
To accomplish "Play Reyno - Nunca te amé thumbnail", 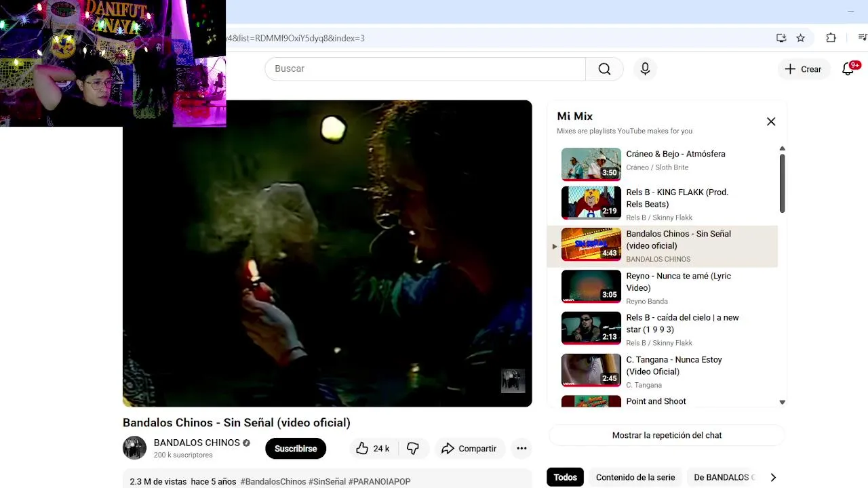I will click(591, 286).
